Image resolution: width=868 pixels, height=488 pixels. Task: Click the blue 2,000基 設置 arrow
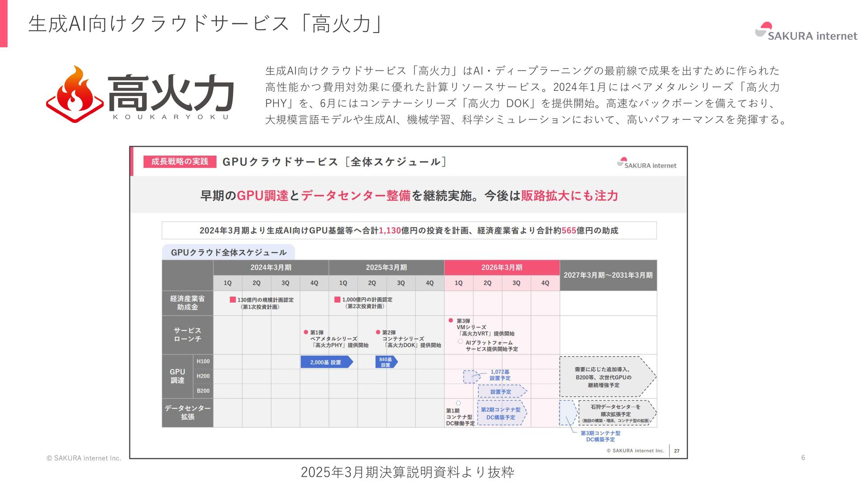click(326, 362)
